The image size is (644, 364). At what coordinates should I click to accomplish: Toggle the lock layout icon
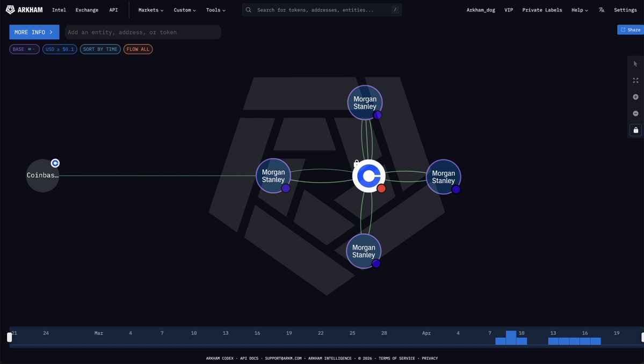tap(635, 130)
